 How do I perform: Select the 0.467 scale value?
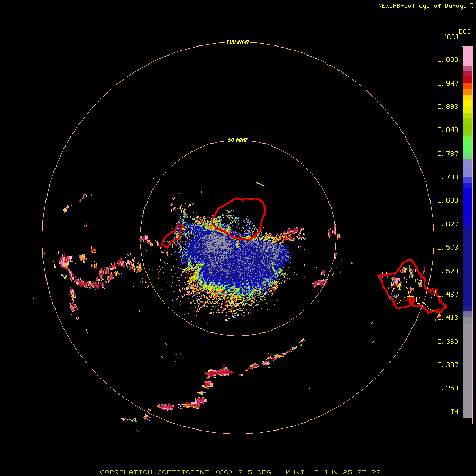(448, 295)
